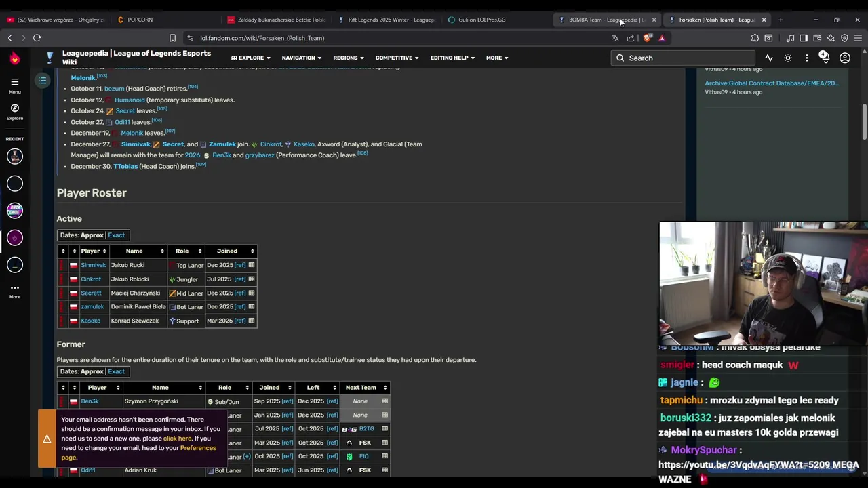
Task: Click the page vertical scrollbar thumb
Action: pyautogui.click(x=864, y=121)
